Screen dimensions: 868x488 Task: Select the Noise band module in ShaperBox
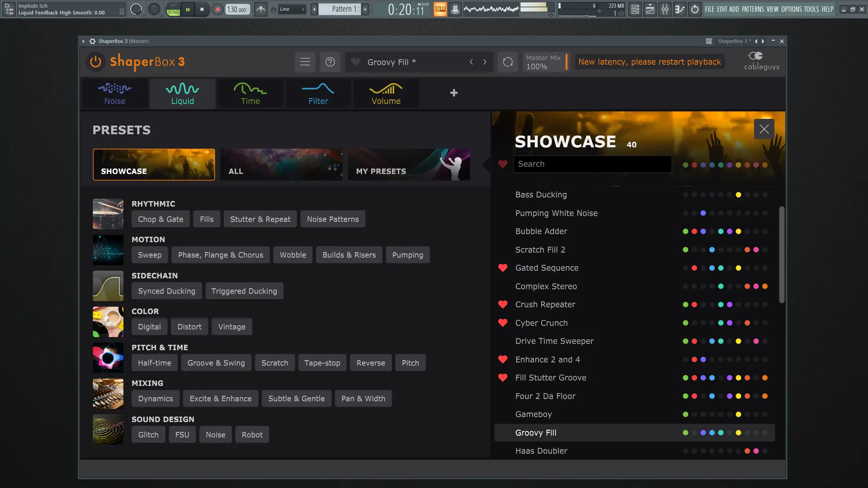click(114, 94)
